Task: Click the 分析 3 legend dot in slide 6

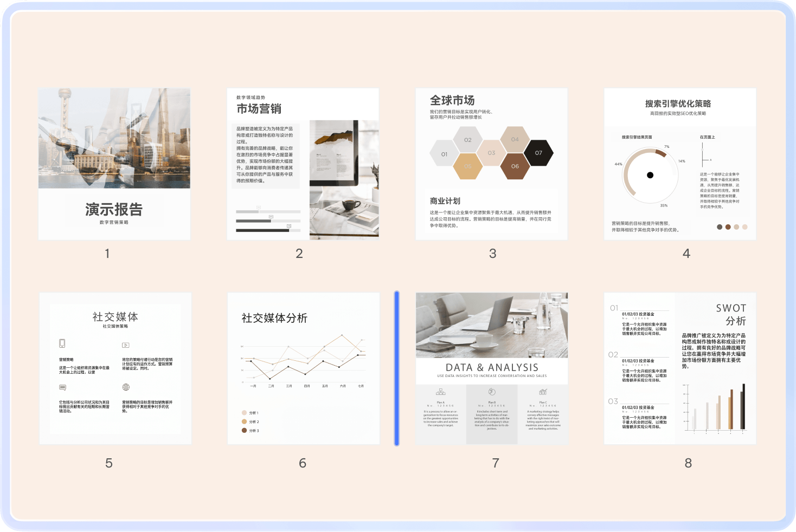Action: [x=244, y=431]
